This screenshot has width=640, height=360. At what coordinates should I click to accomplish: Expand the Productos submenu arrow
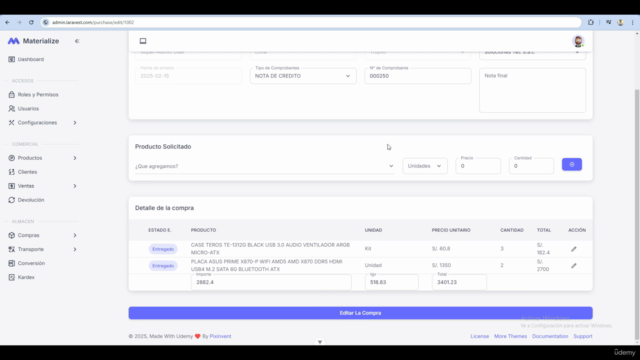coord(75,158)
